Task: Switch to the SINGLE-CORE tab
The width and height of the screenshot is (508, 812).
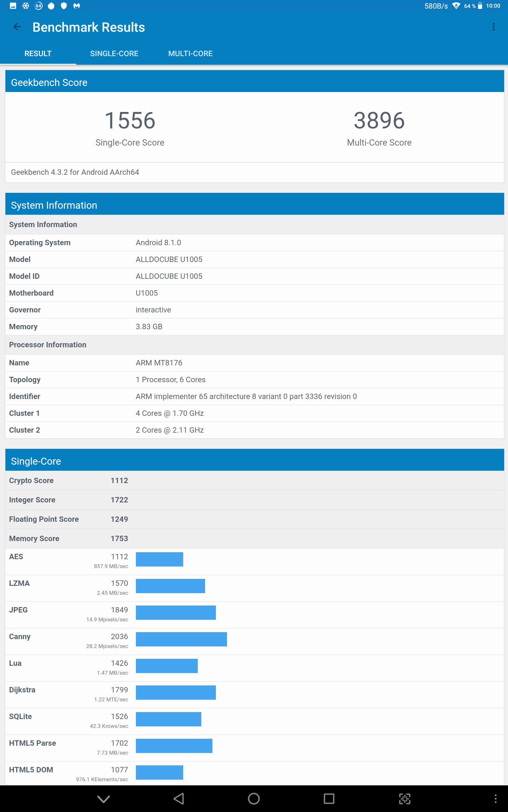Action: click(x=114, y=54)
